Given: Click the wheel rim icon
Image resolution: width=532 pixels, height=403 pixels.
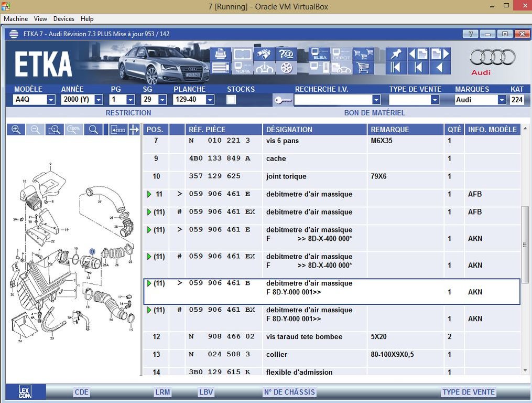Looking at the screenshot, I should [286, 68].
